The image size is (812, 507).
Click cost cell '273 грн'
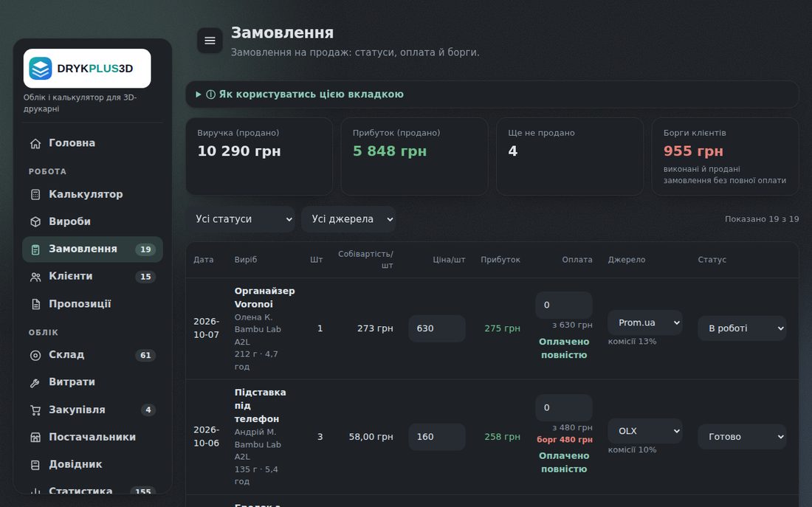point(375,328)
